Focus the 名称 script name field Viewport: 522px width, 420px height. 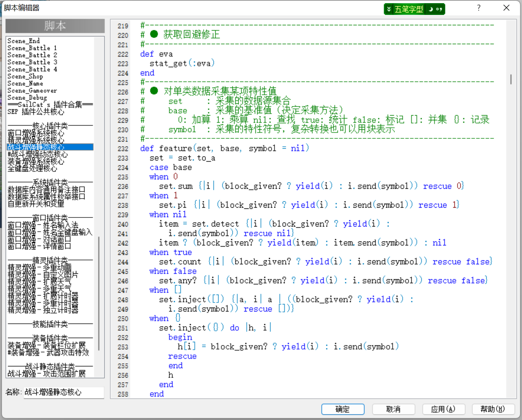pos(64,392)
